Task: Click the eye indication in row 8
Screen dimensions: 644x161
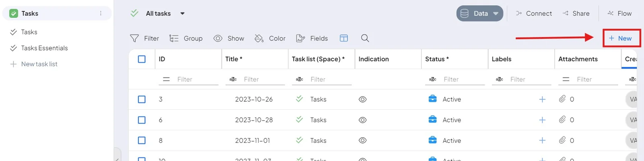Action: click(363, 140)
